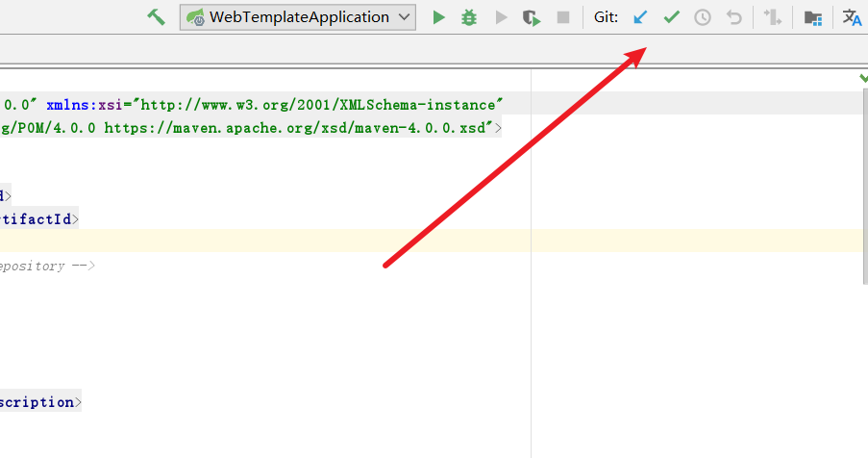Screen dimensions: 868x458
Task: Open the Project Structure folder icon
Action: point(813,17)
